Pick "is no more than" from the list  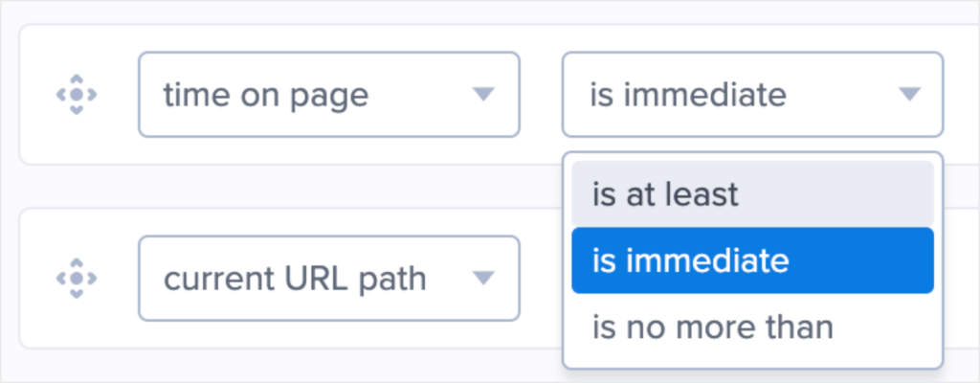(712, 327)
